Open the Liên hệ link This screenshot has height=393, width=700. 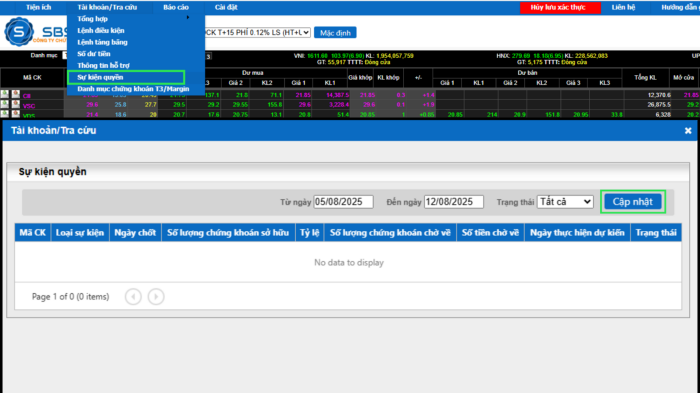pos(623,7)
